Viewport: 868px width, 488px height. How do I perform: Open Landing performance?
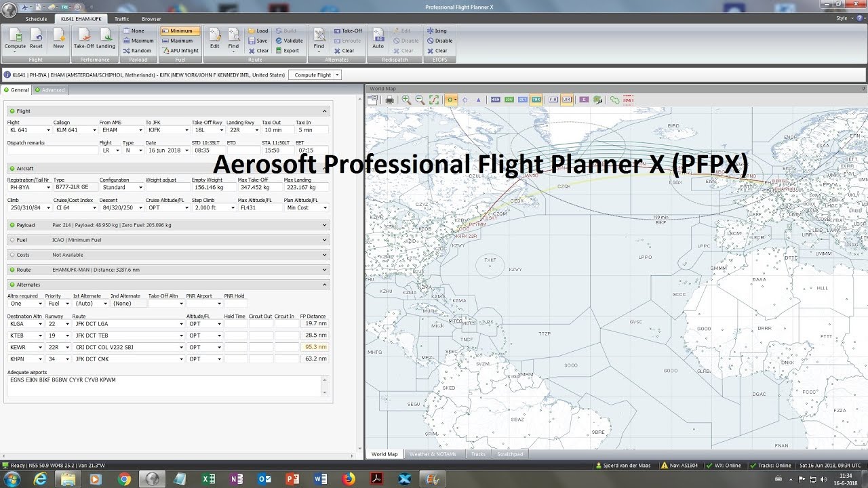pos(106,39)
